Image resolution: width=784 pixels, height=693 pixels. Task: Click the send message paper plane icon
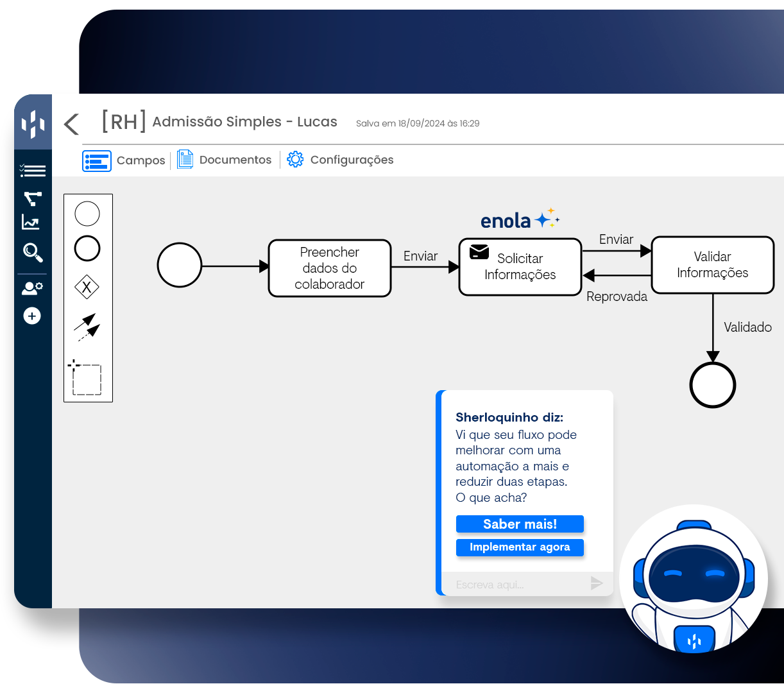click(x=597, y=583)
